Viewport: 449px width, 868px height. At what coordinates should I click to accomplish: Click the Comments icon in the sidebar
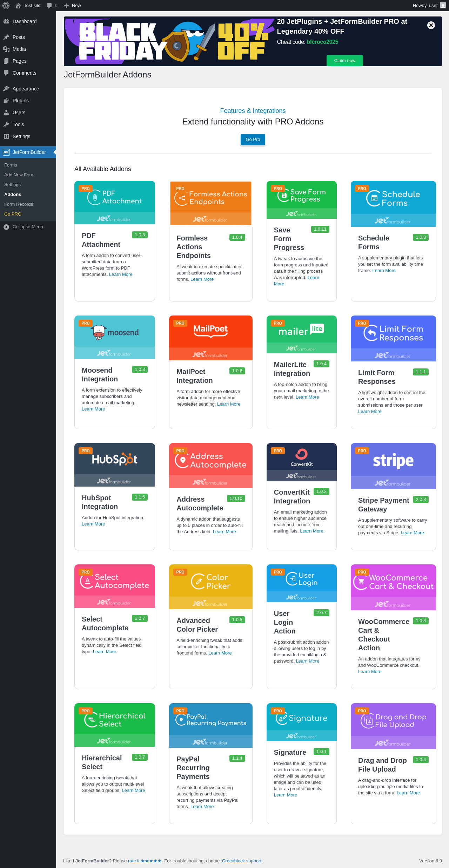click(x=6, y=73)
